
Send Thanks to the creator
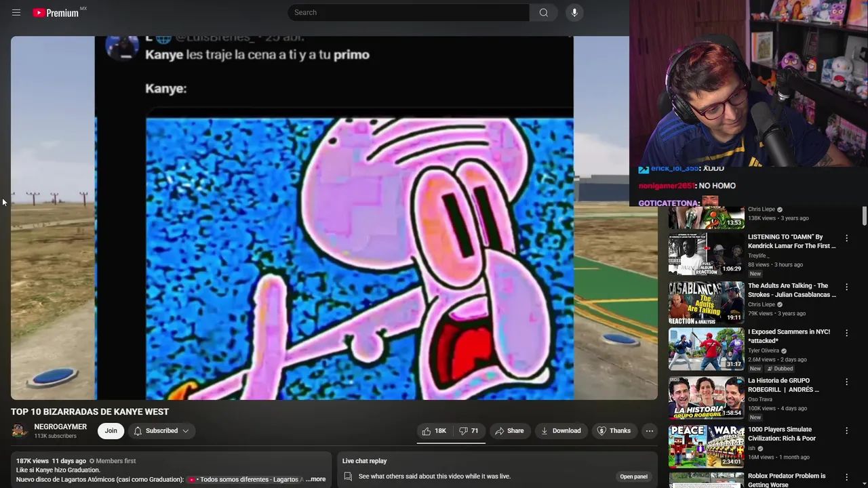614,430
